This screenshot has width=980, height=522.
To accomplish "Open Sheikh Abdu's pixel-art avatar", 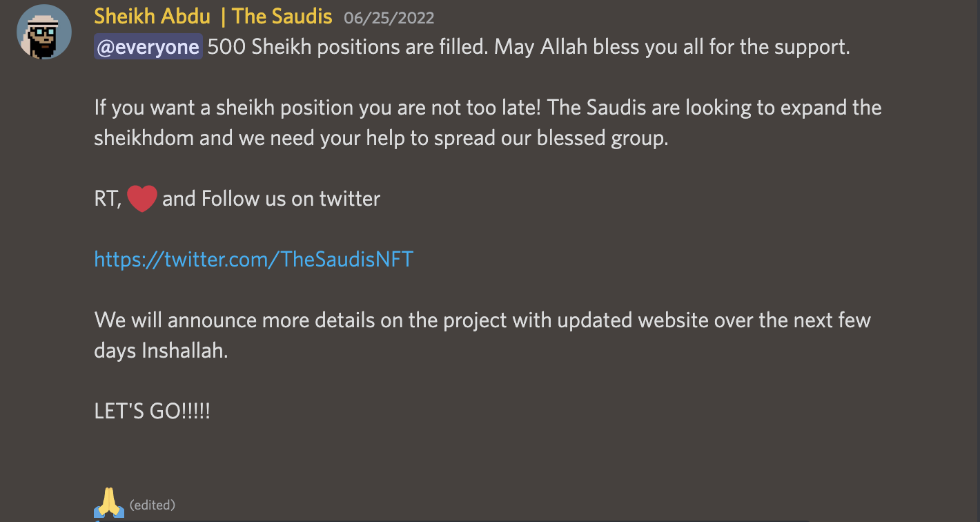I will (x=43, y=32).
